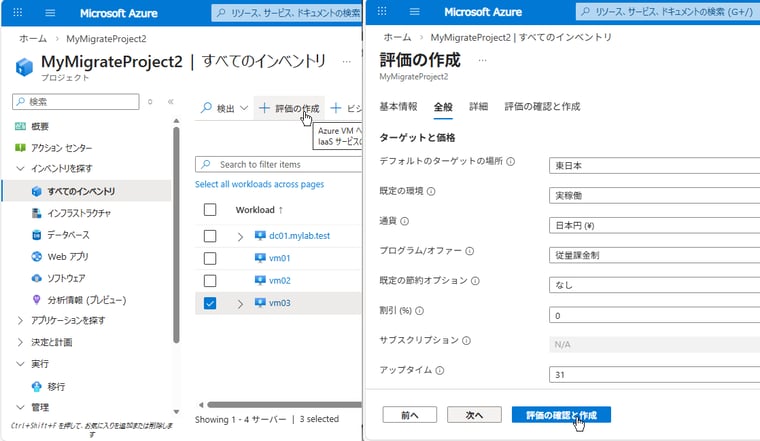760x441 pixels.
Task: Click info icon beside サブスクリプション
Action: click(x=466, y=341)
